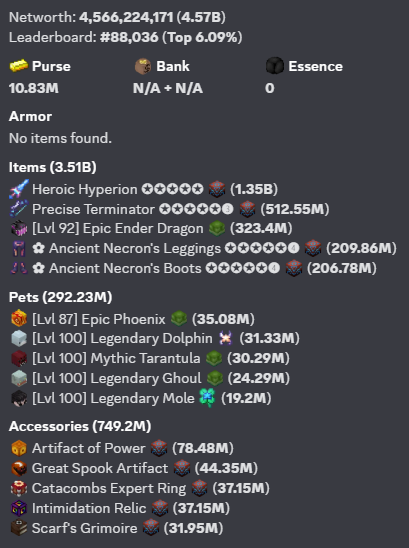409x548 pixels.
Task: Click the Legendary Dolphin head icon
Action: point(19,338)
